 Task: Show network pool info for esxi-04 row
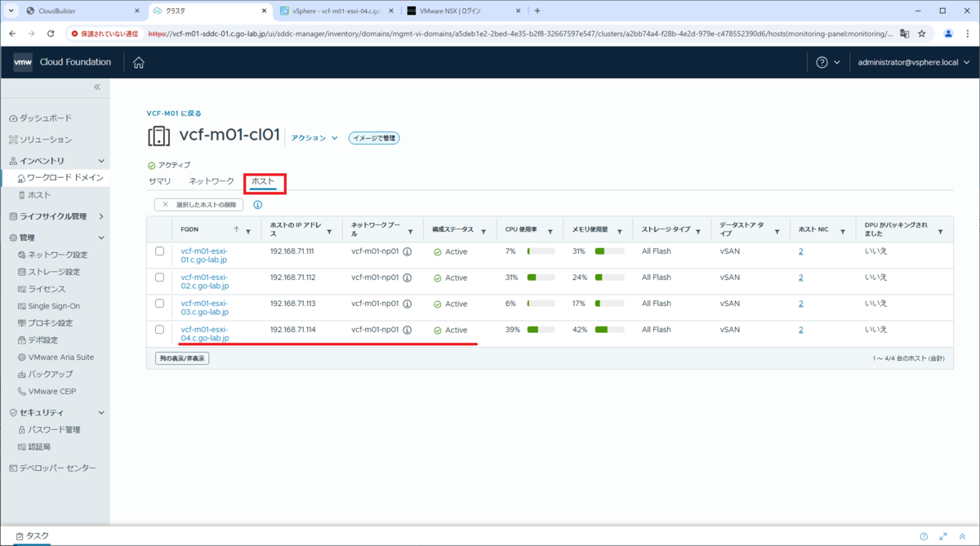[x=408, y=331]
